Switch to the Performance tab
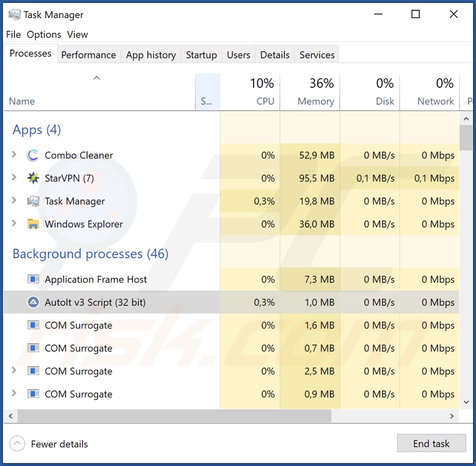This screenshot has width=476, height=466. [x=89, y=55]
